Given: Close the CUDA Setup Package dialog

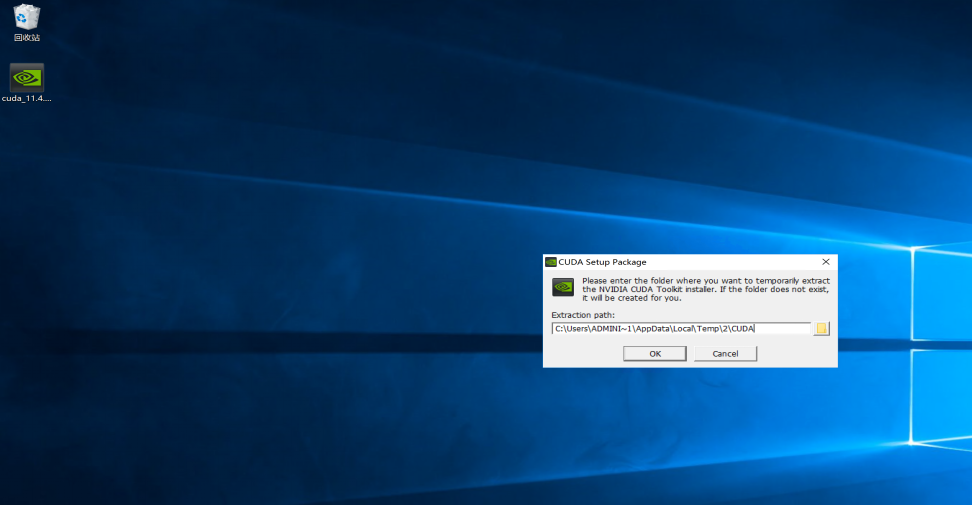Looking at the screenshot, I should [825, 262].
